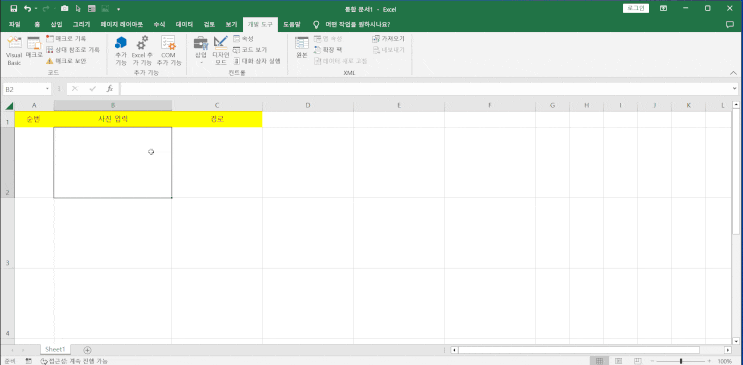Image resolution: width=743 pixels, height=365 pixels.
Task: Open Ribbon Display Options icon
Action: pos(663,9)
